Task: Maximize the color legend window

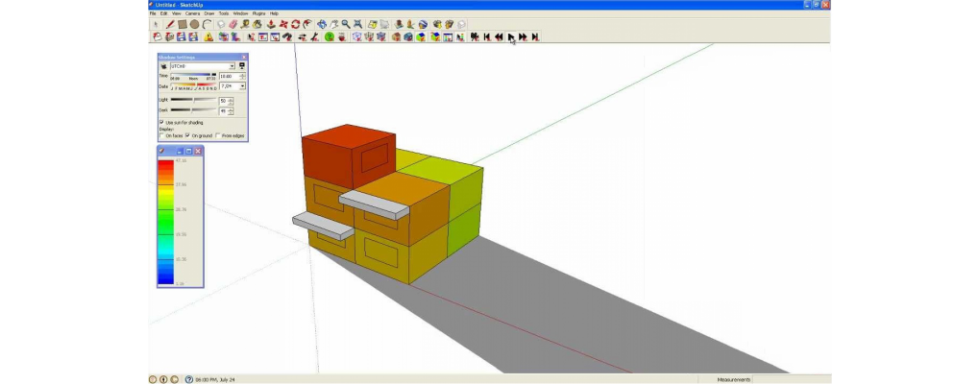Action: click(188, 151)
